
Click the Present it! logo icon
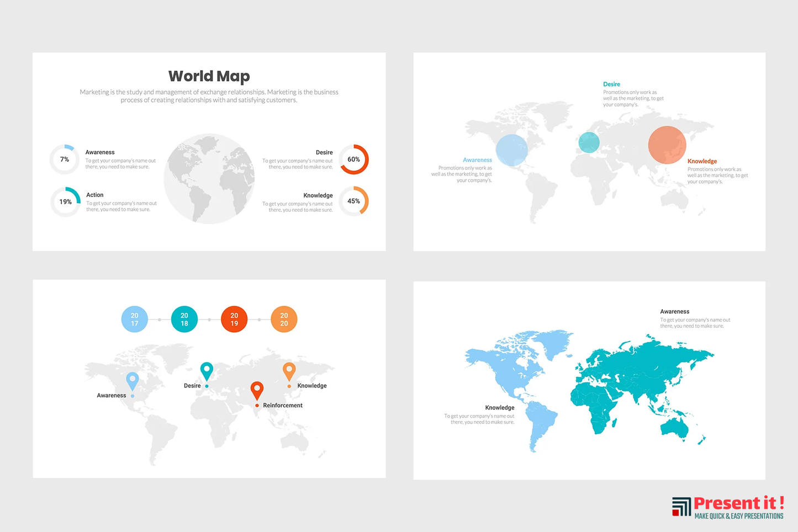coord(681,507)
